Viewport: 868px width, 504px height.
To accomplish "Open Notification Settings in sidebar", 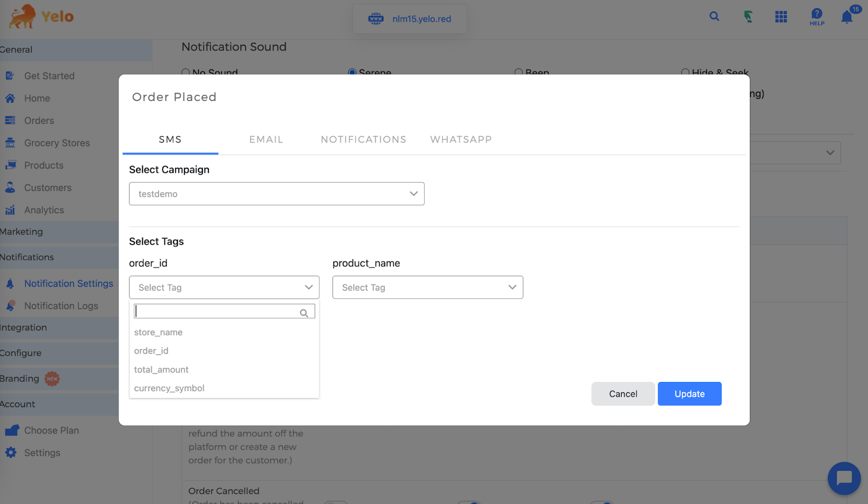I will [x=69, y=283].
